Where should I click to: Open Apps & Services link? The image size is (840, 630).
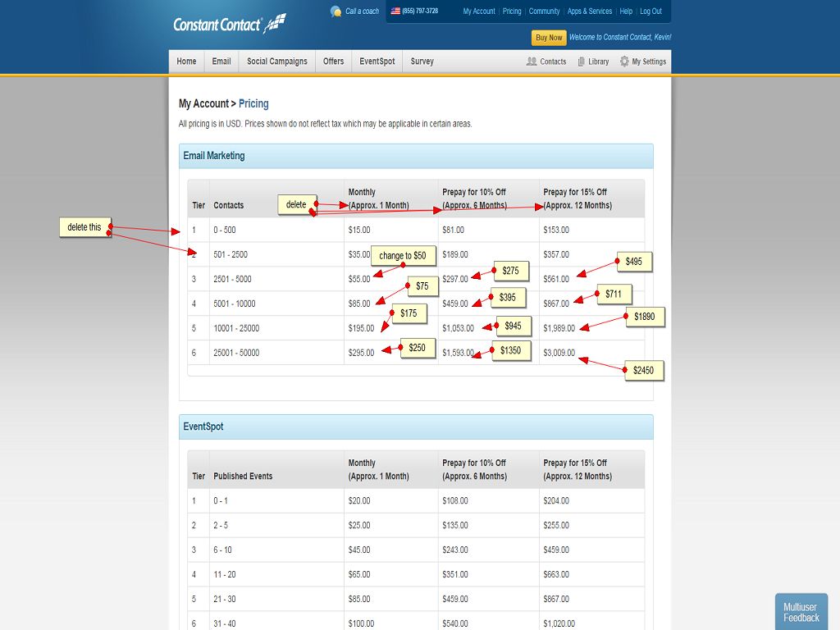589,11
